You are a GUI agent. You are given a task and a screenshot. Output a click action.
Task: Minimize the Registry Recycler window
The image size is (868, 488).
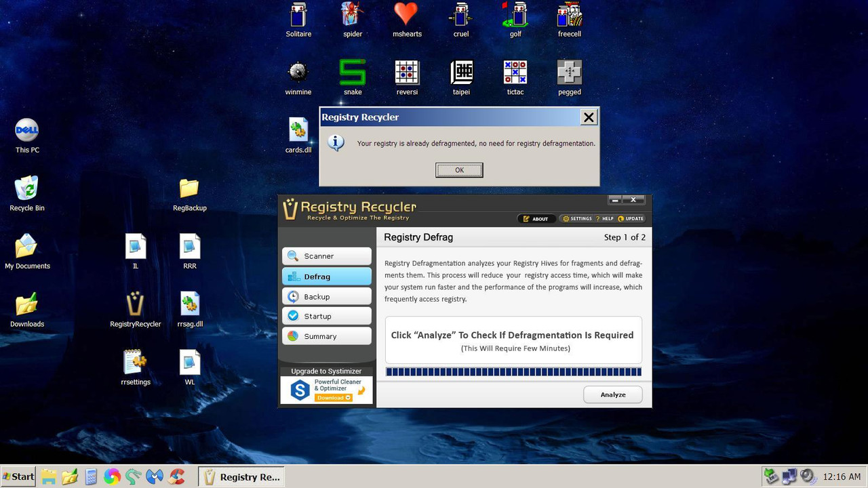coord(615,200)
